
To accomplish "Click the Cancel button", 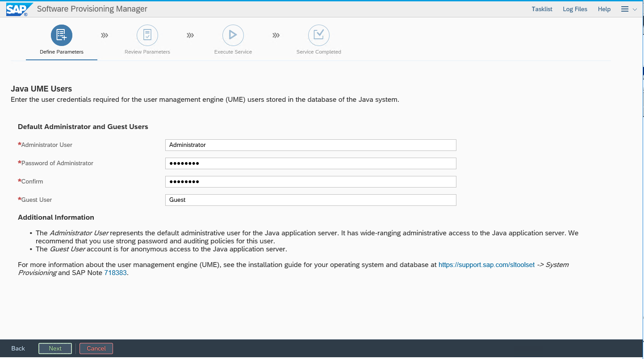I will coord(96,348).
